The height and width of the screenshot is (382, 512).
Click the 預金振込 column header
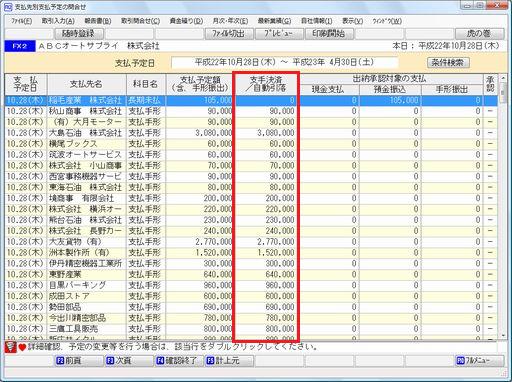coord(390,89)
